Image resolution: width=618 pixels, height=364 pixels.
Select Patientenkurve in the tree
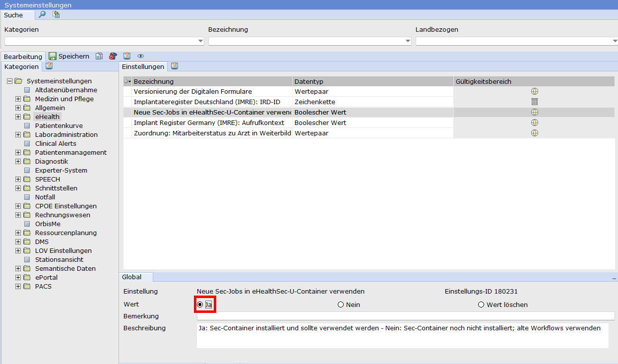[59, 125]
